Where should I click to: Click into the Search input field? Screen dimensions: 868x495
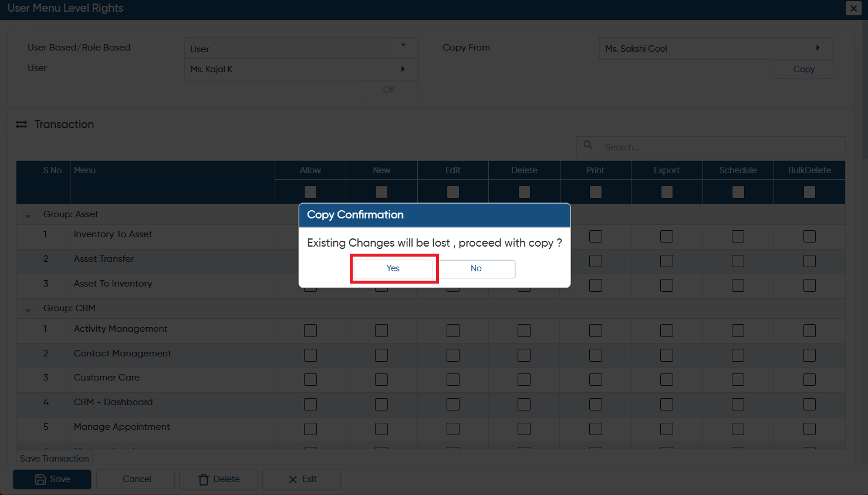722,147
